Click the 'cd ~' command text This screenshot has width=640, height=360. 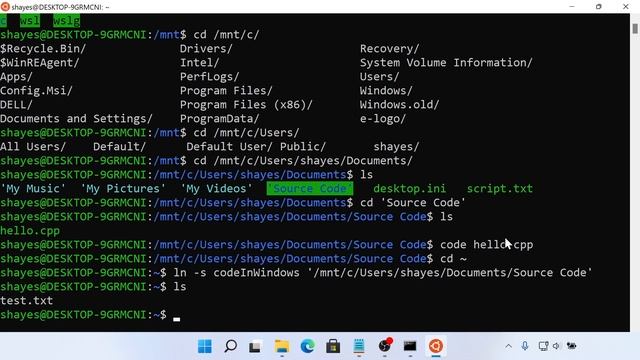tap(453, 259)
